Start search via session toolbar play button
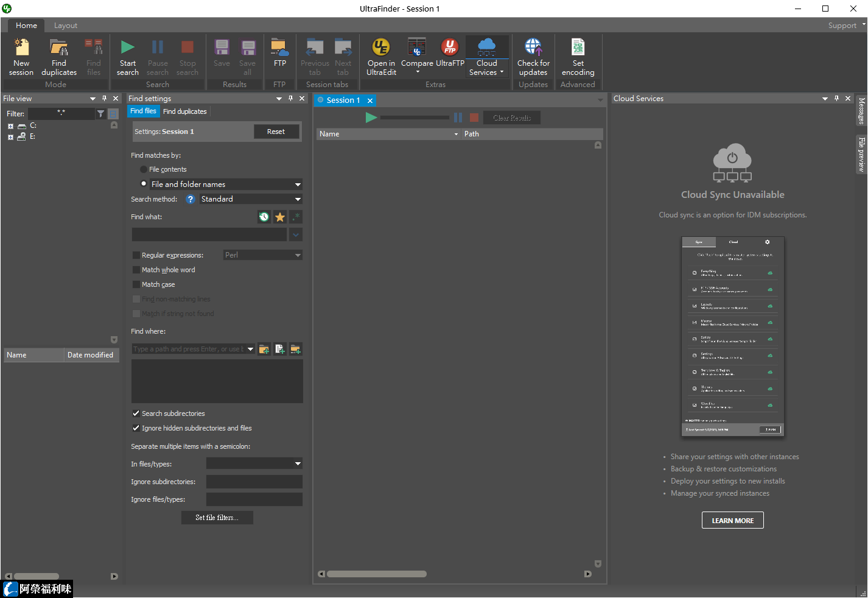868x598 pixels. coord(371,118)
